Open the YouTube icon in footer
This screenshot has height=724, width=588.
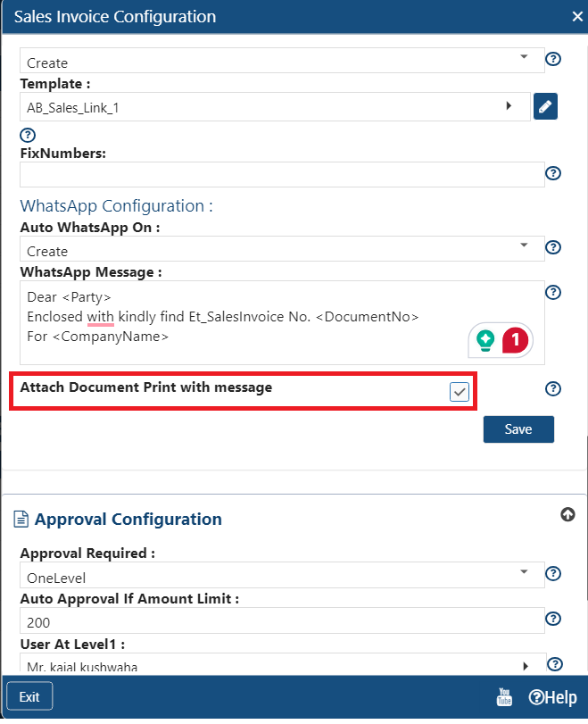click(504, 696)
